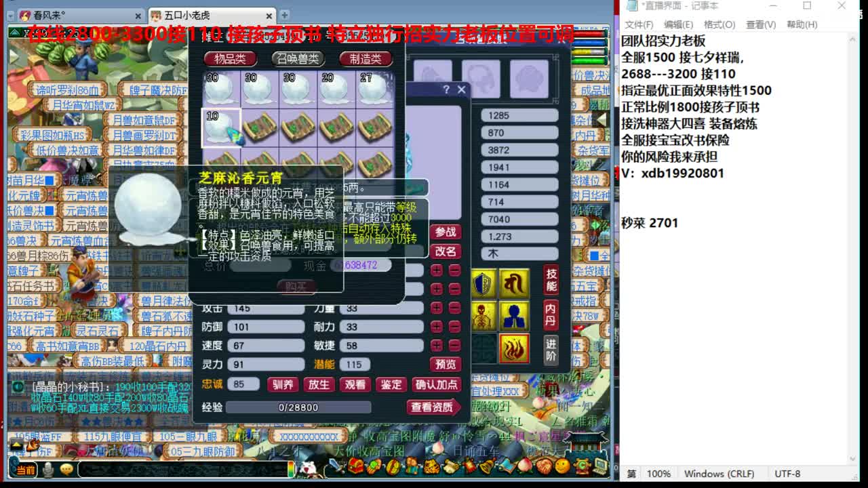Click Notepad 100% zoom status entry
The image size is (868, 488).
click(x=658, y=474)
